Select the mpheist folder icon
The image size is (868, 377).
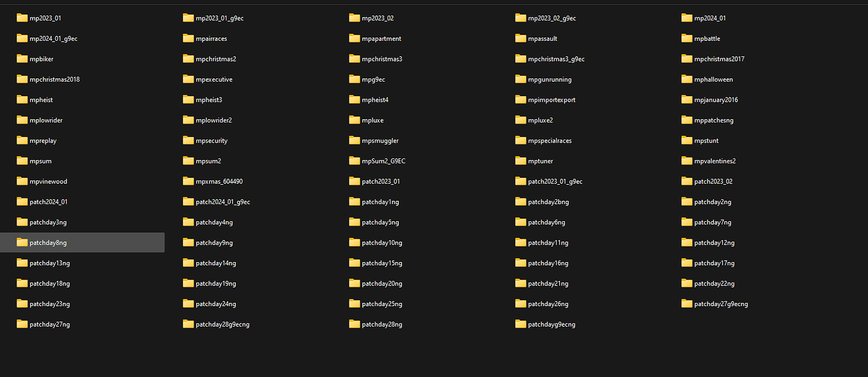coord(22,99)
